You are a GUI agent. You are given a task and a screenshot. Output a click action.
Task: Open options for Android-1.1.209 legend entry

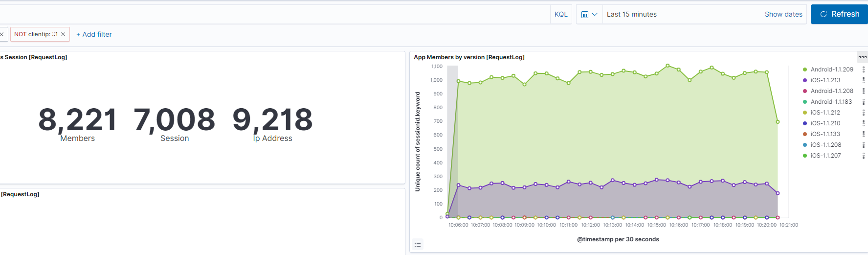tap(863, 70)
